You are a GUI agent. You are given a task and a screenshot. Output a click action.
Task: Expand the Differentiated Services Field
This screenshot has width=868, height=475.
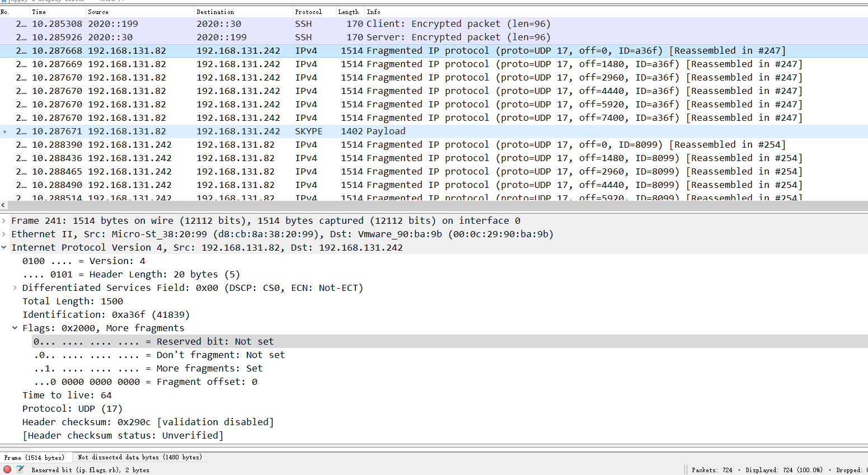[15, 288]
